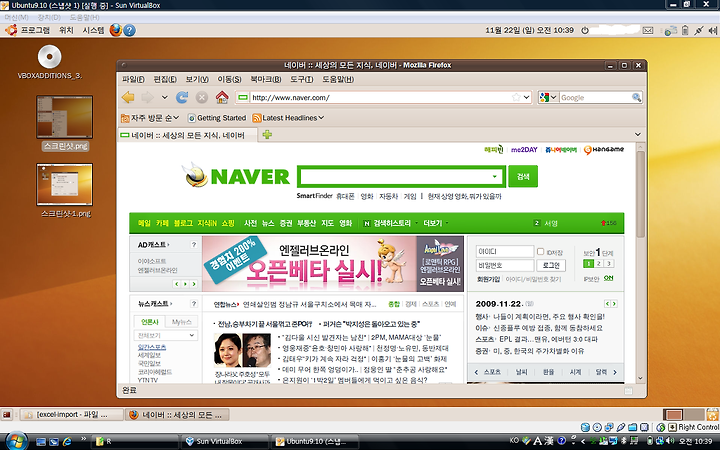720x450 pixels.
Task: Click volume icon in Ubuntu panel
Action: pyautogui.click(x=713, y=30)
